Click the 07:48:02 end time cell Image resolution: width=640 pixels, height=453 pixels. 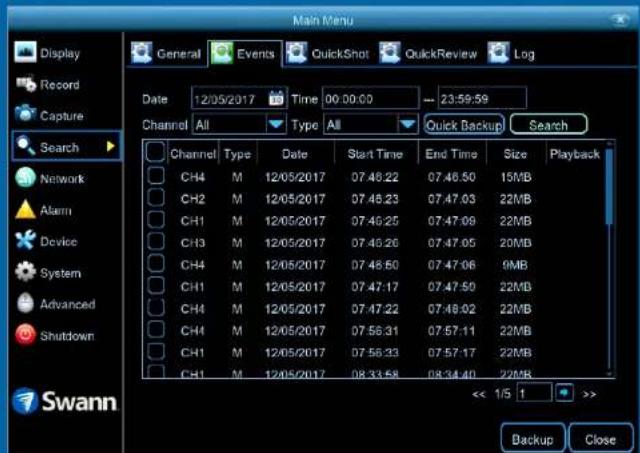[x=451, y=309]
